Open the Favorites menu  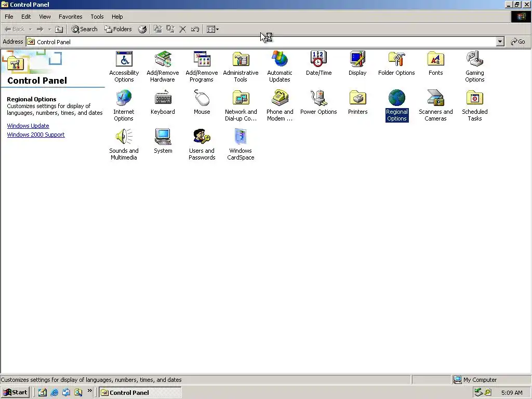[70, 17]
